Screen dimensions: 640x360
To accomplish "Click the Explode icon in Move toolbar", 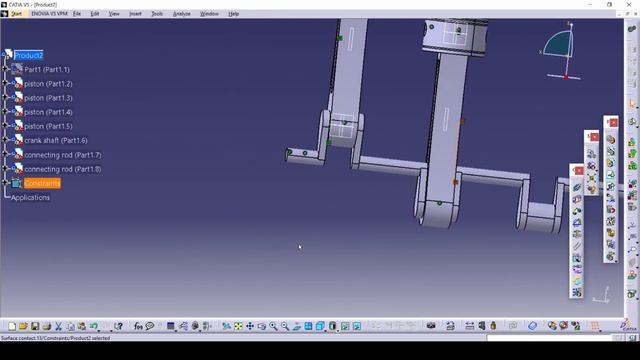I will tap(591, 178).
